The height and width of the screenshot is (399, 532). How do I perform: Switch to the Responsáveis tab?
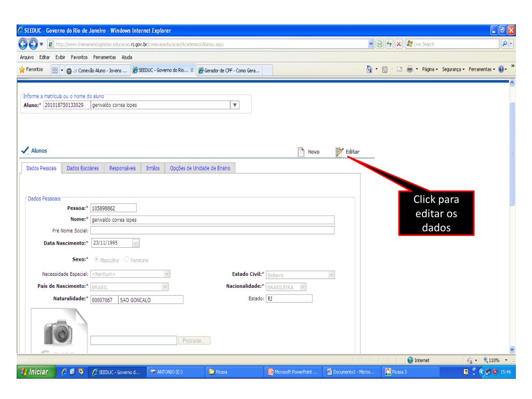click(123, 168)
